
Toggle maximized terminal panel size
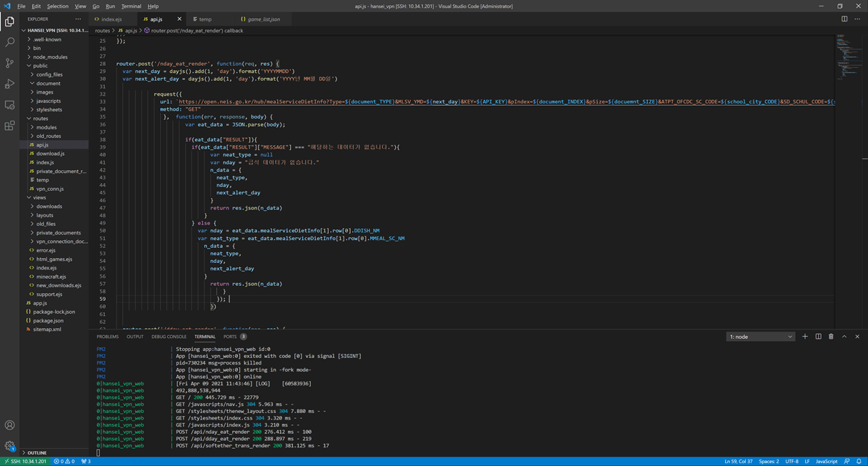844,337
